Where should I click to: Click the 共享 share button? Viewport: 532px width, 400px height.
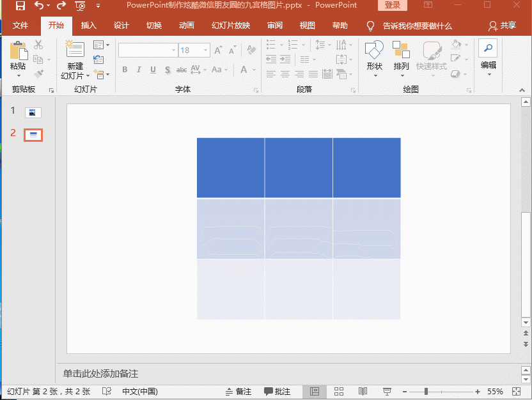(503, 26)
